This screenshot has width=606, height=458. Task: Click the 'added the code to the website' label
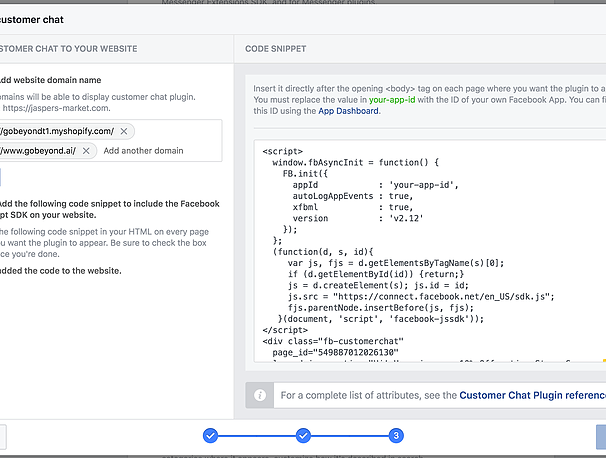click(x=61, y=271)
